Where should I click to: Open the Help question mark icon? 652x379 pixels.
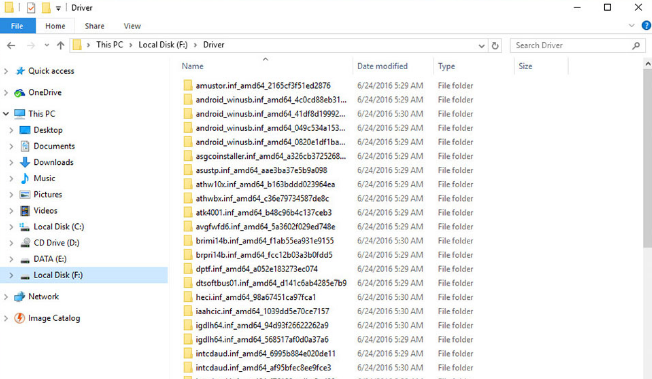(x=646, y=26)
